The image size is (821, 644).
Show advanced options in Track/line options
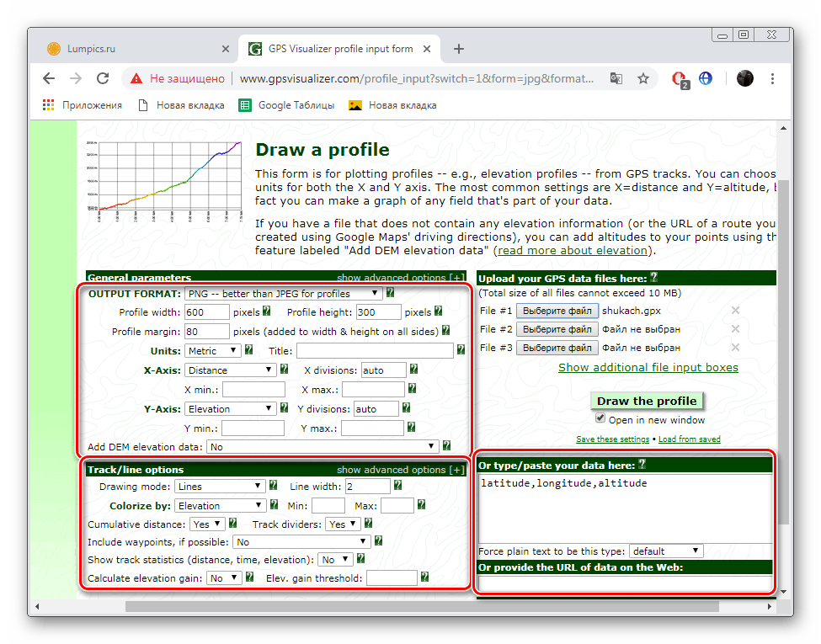coord(401,470)
